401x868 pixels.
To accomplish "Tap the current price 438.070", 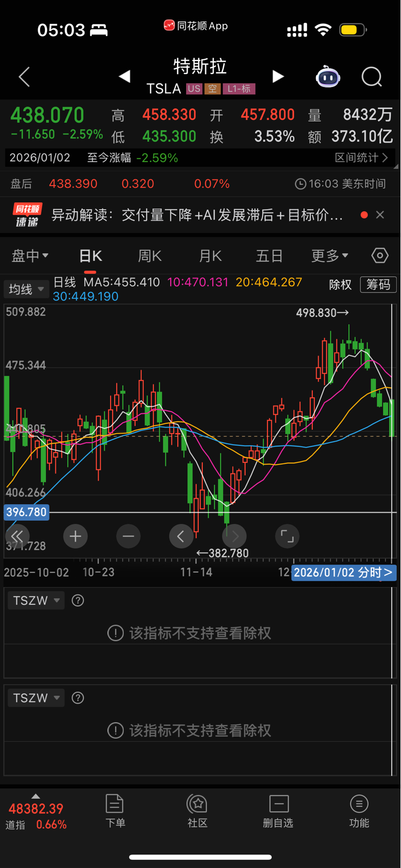I will [x=47, y=115].
